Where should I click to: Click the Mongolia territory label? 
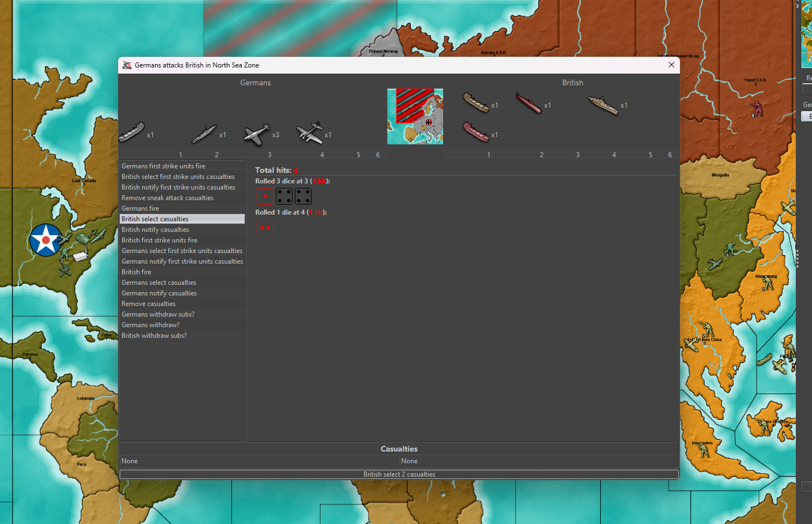pos(720,175)
